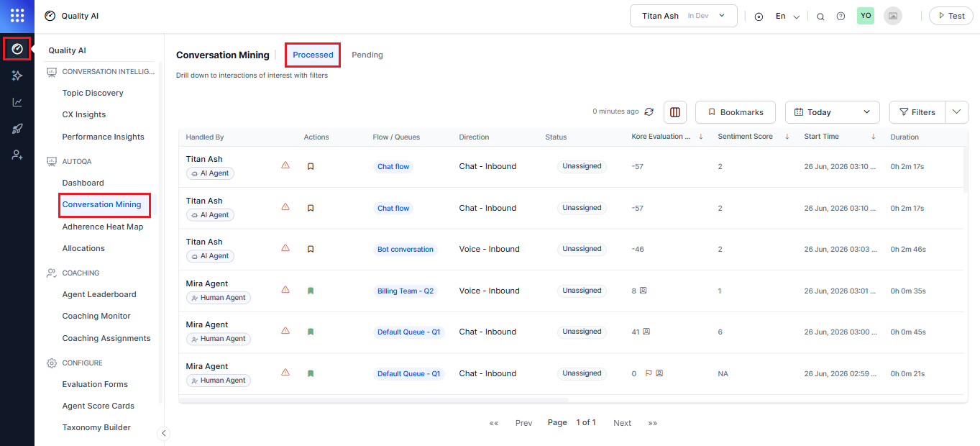
Task: Click the Billing Team - Q2 queue tag
Action: (x=406, y=291)
